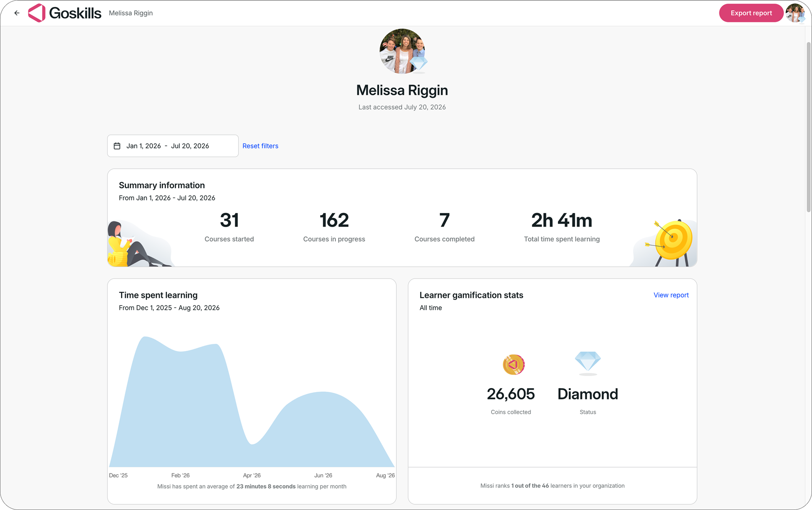Click the Feb '26 axis label
The width and height of the screenshot is (812, 510).
click(180, 475)
